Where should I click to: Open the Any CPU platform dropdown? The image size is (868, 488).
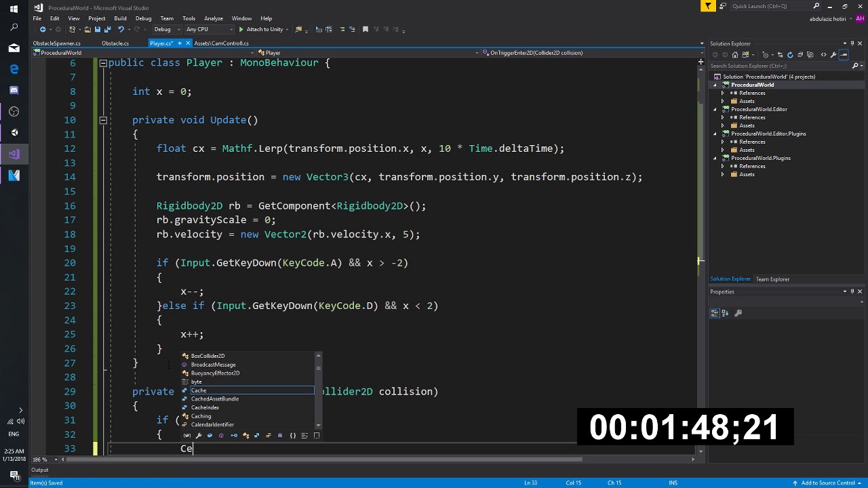click(210, 29)
